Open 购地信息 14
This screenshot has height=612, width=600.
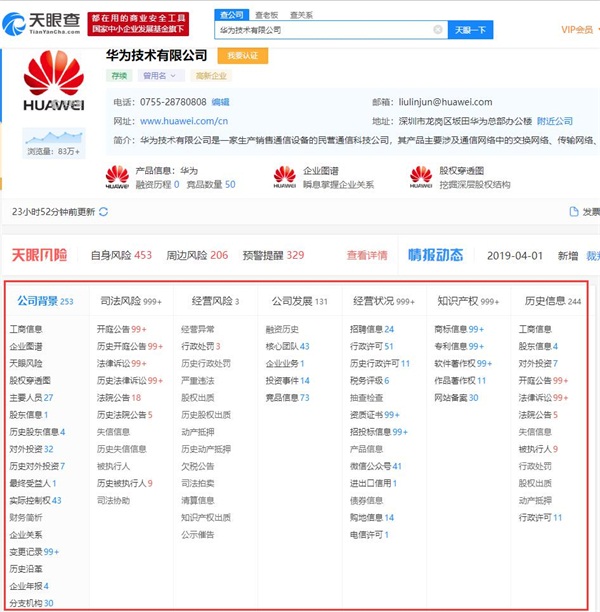[372, 518]
